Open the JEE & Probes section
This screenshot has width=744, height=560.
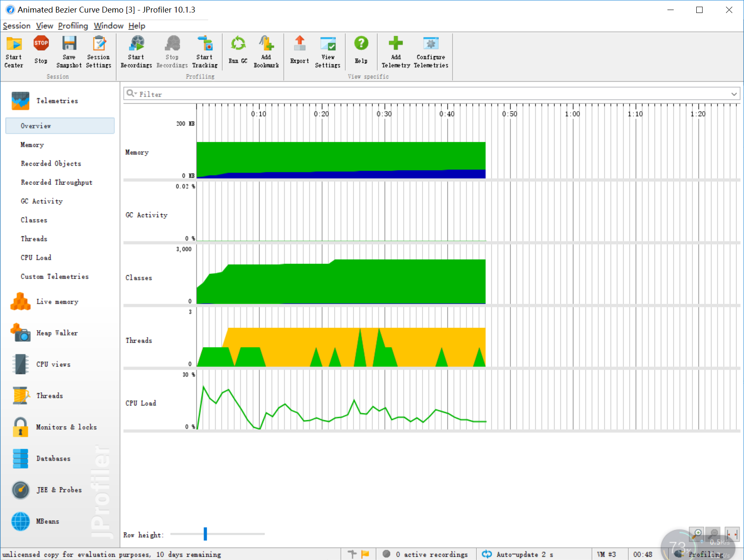pyautogui.click(x=60, y=490)
